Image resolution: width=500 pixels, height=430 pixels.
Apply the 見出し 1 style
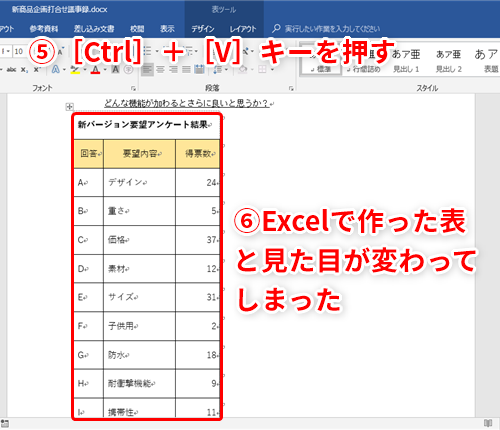pyautogui.click(x=406, y=60)
